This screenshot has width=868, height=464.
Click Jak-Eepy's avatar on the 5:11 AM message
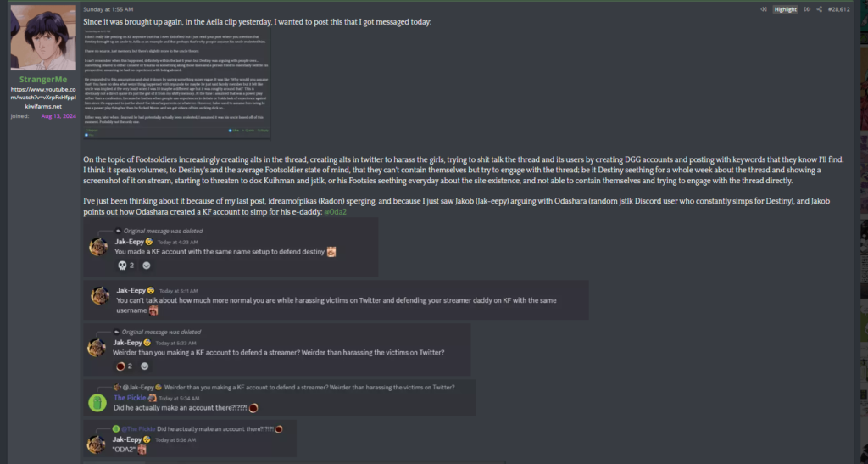[100, 296]
